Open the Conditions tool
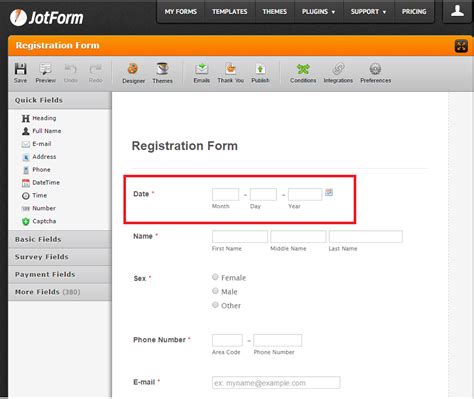The height and width of the screenshot is (399, 474). click(x=303, y=73)
